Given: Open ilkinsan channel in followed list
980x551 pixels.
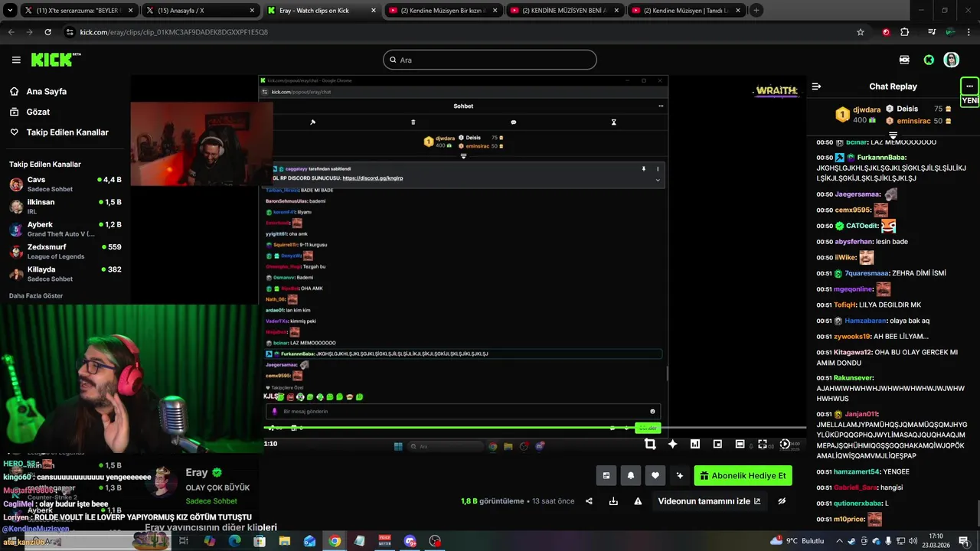Looking at the screenshot, I should 65,207.
